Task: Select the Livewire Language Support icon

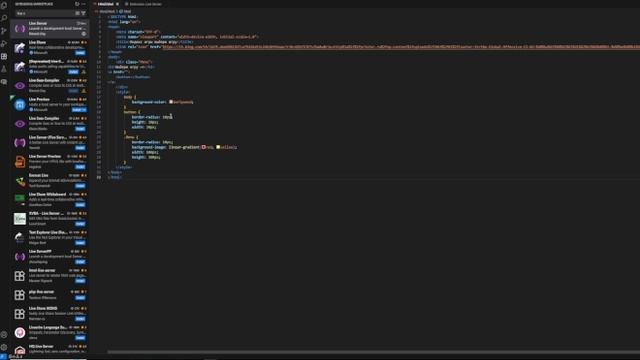Action: 20,333
